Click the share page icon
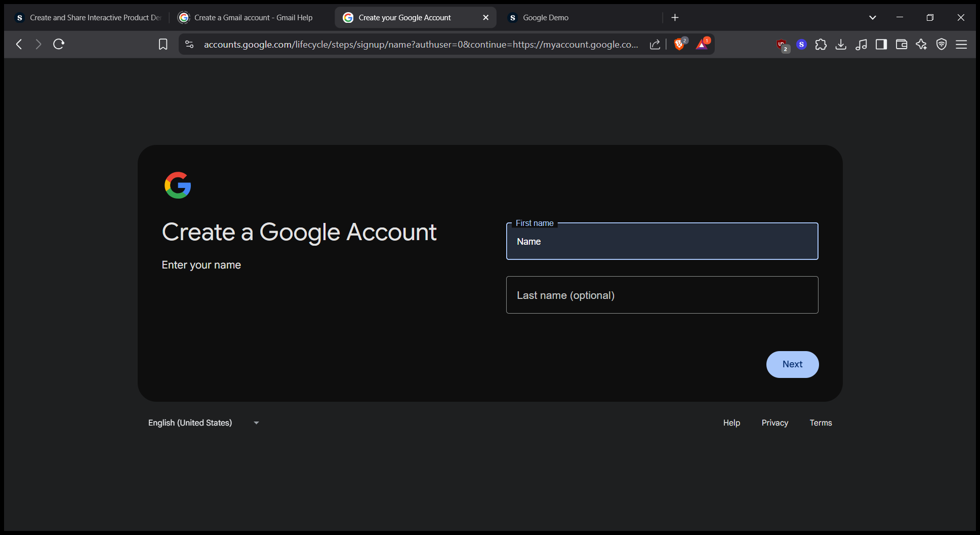Viewport: 980px width, 535px height. click(655, 45)
